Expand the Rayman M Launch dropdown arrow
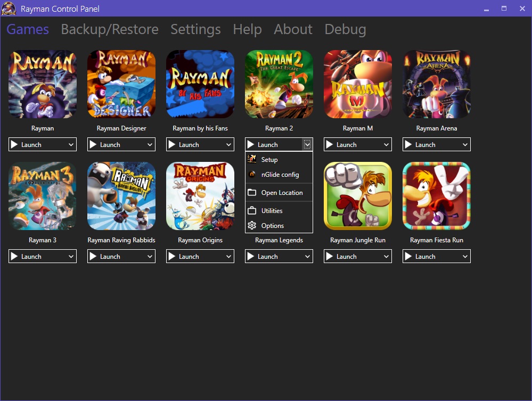 (386, 144)
